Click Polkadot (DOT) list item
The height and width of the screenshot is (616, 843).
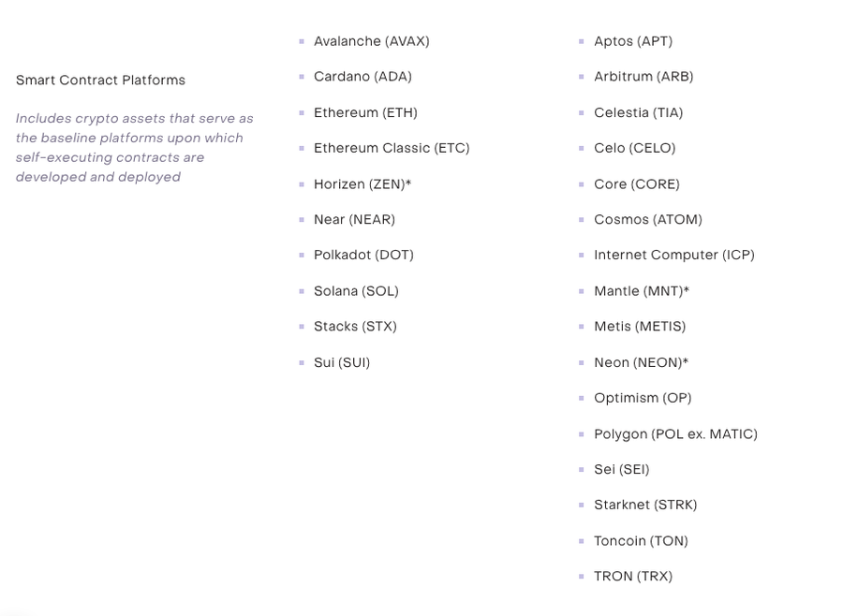coord(363,255)
